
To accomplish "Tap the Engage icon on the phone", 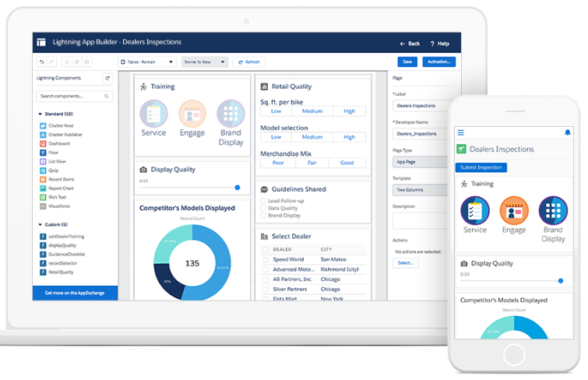I will (514, 210).
